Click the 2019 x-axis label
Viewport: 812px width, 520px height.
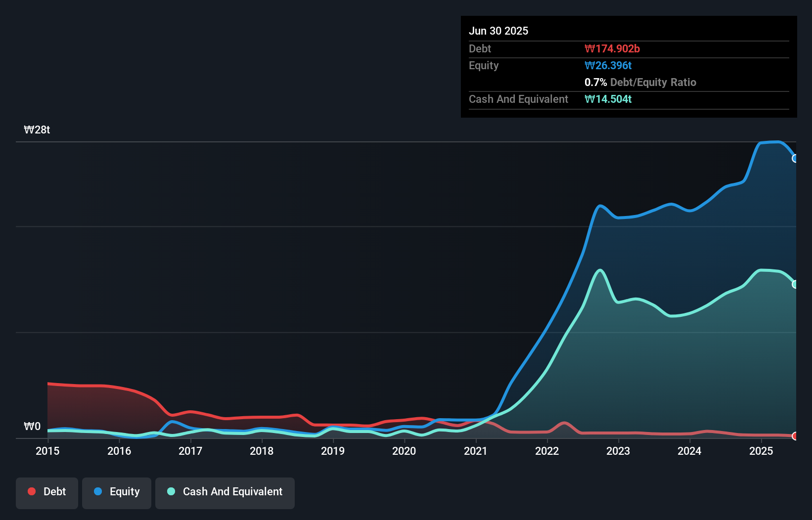pos(333,451)
